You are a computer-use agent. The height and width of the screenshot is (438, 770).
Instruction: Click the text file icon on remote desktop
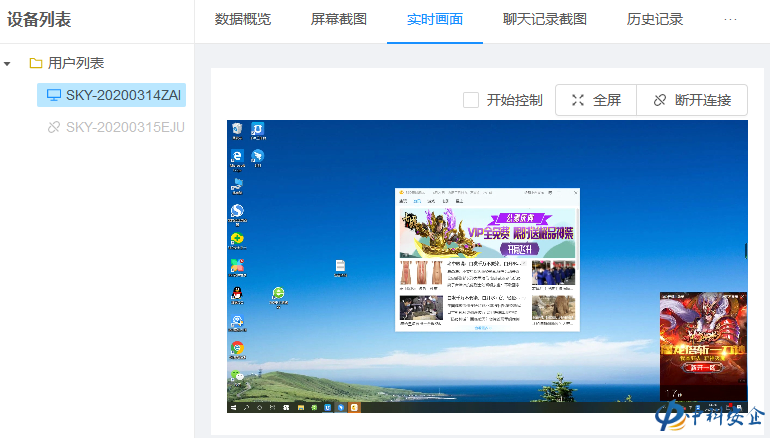(340, 266)
